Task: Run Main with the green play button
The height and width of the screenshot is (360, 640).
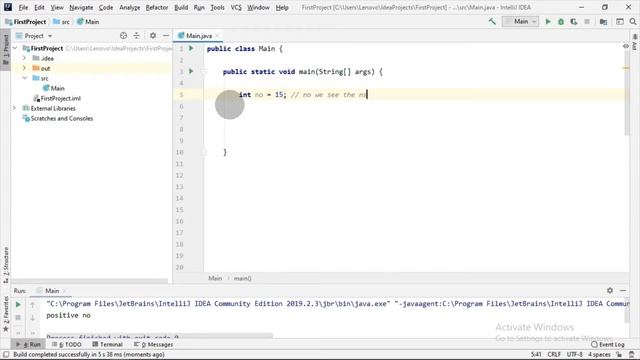Action: coord(548,22)
